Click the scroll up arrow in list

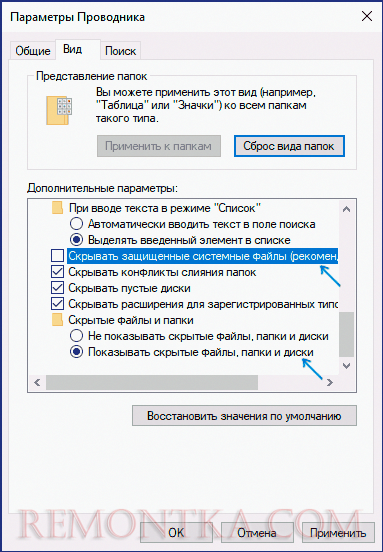click(346, 209)
